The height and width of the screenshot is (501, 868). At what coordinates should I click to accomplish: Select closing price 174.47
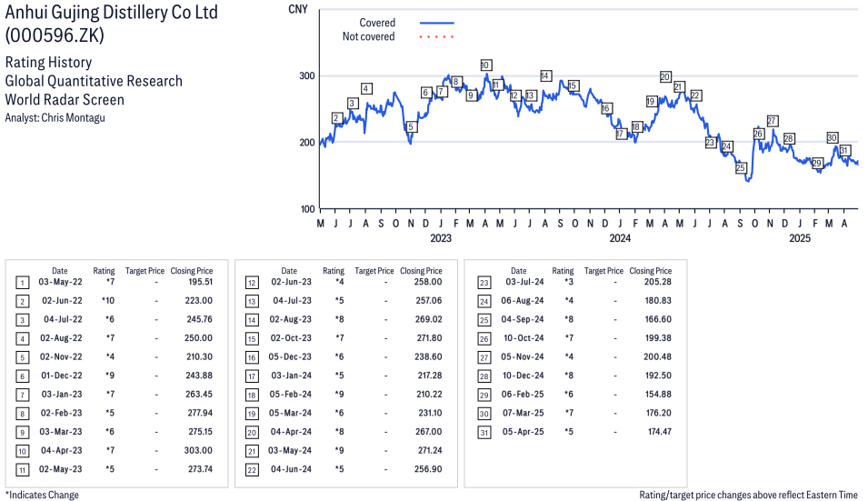660,432
